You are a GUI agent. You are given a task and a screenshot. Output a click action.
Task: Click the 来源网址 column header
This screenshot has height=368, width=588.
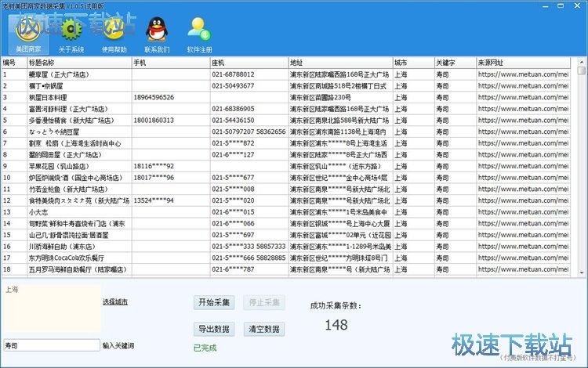click(524, 63)
